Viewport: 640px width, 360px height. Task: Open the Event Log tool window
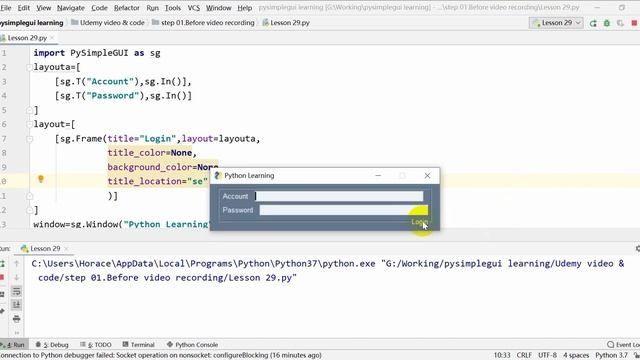point(623,344)
